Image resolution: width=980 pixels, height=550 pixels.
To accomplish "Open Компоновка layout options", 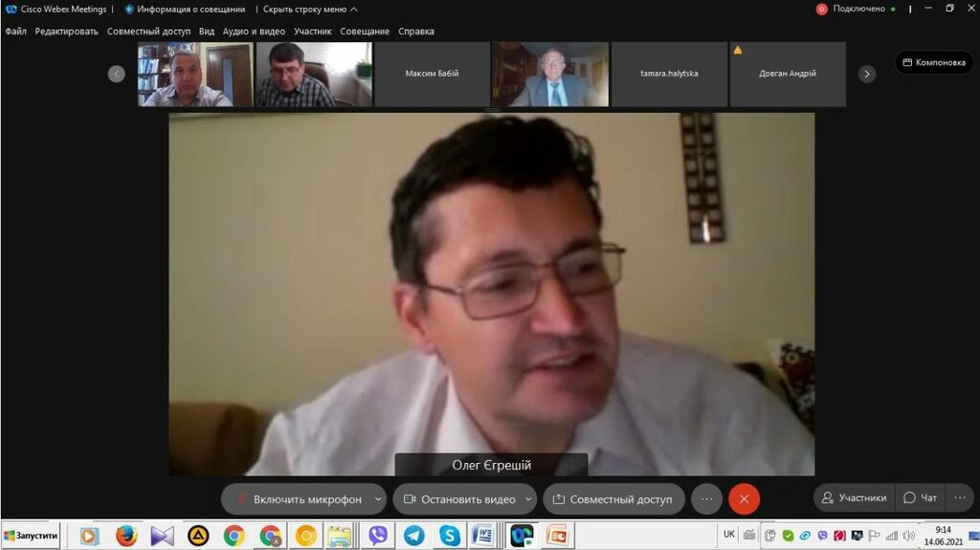I will click(934, 62).
